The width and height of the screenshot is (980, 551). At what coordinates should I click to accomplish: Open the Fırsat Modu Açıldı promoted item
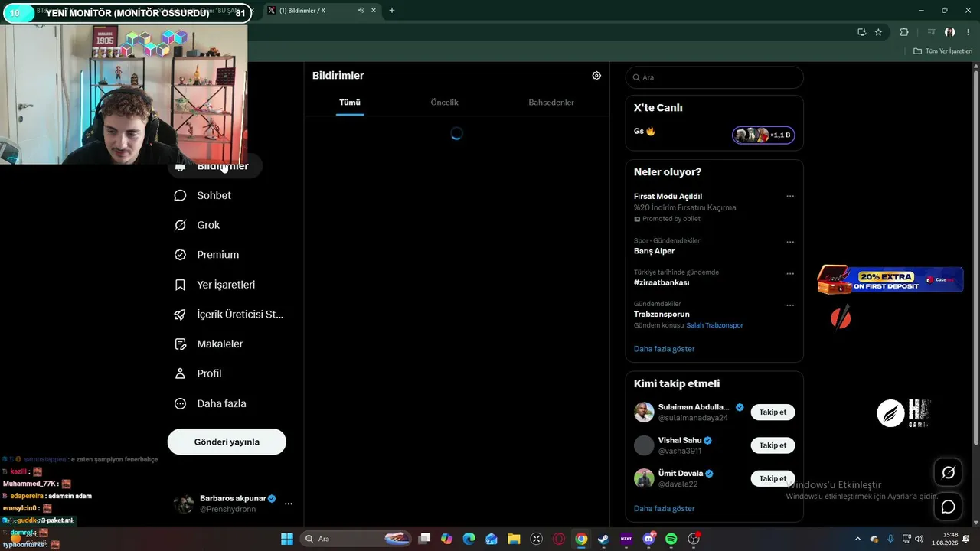pyautogui.click(x=668, y=196)
